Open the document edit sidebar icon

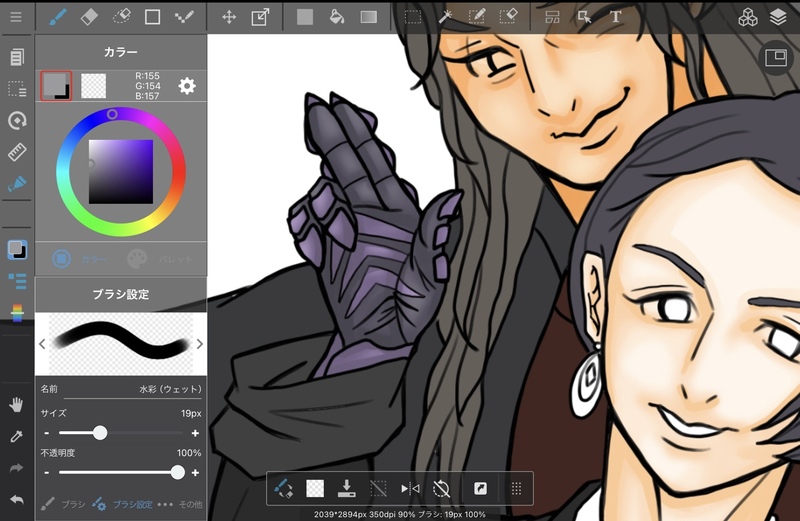pos(17,57)
